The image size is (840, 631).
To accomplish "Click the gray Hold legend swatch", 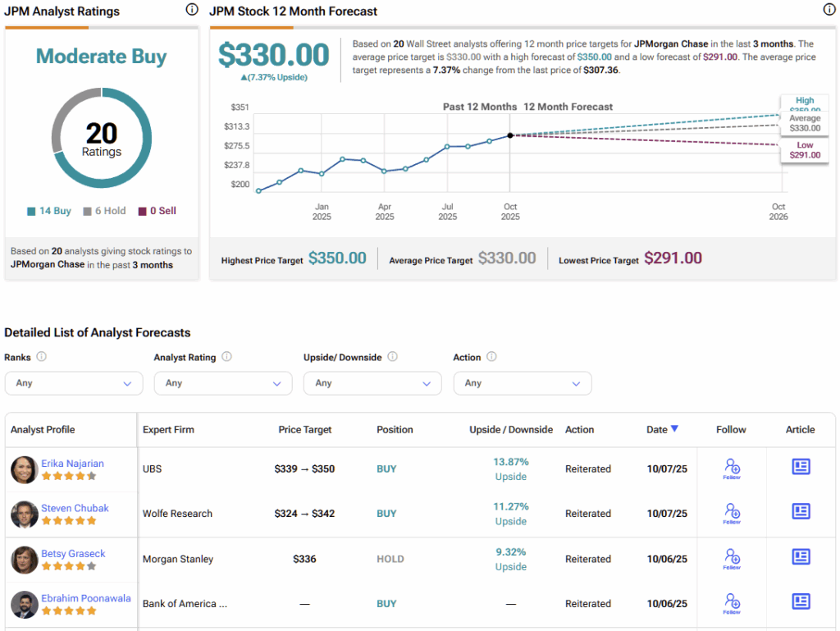I will (x=87, y=212).
